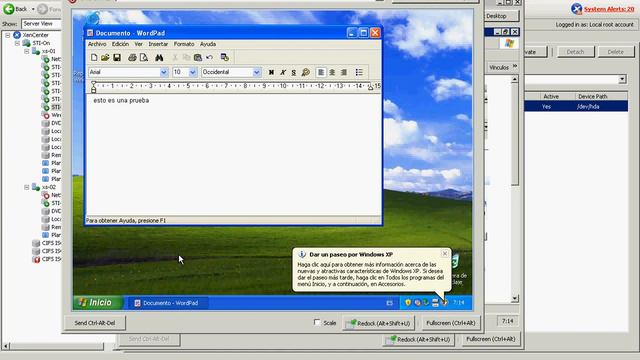Click the Copy icon in WordPad toolbar
Viewport: 640px width, 360px height.
pyautogui.click(x=187, y=58)
